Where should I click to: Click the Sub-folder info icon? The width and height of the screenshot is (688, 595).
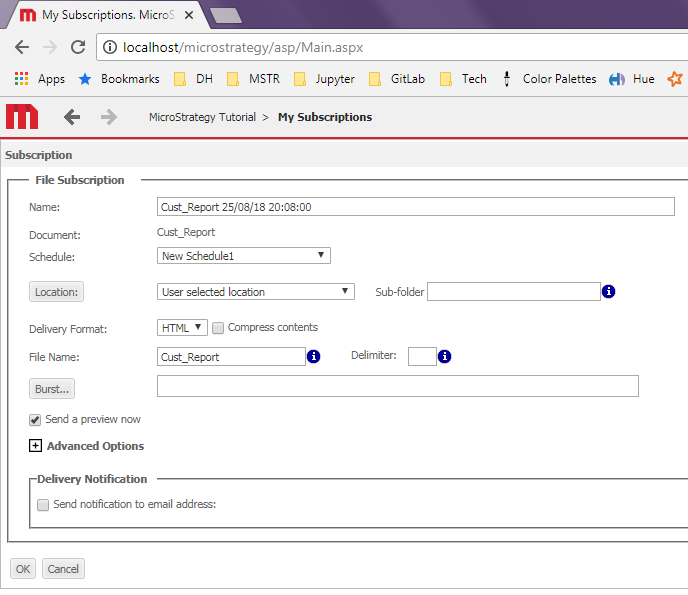(x=609, y=292)
